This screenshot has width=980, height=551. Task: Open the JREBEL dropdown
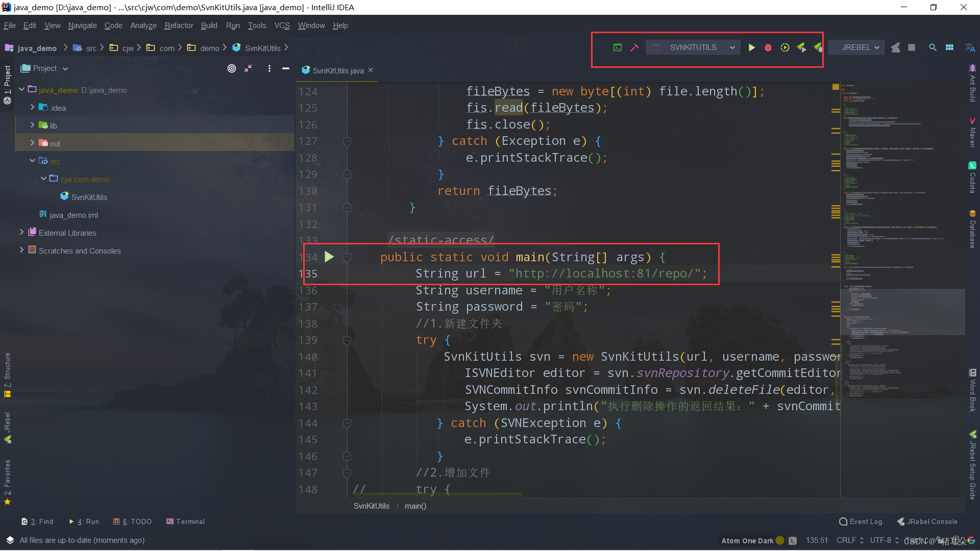tap(860, 47)
